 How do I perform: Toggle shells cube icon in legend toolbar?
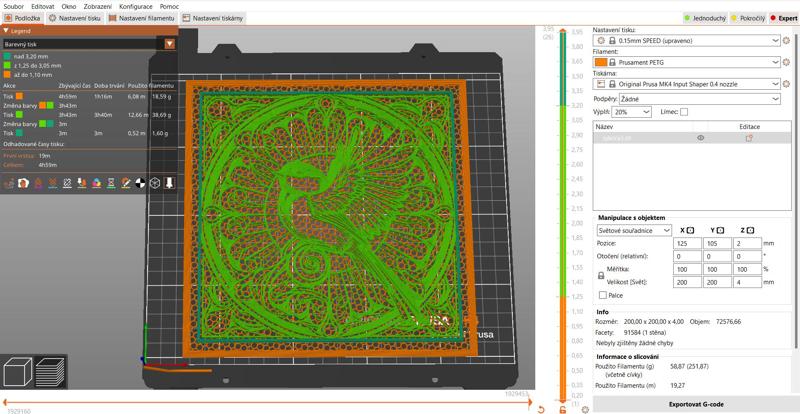[x=155, y=183]
